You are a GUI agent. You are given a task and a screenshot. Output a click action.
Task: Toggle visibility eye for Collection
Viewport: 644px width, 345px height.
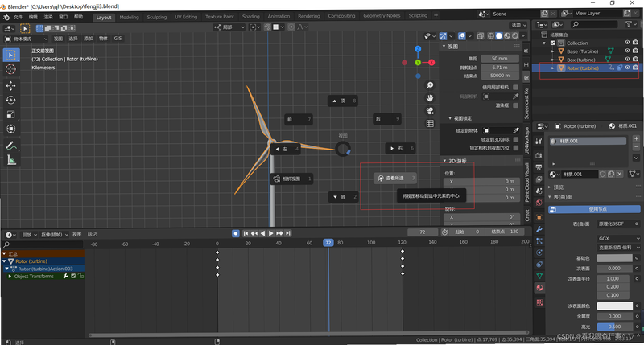[x=627, y=43]
